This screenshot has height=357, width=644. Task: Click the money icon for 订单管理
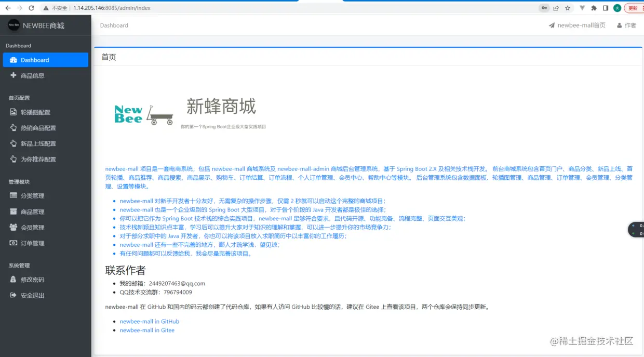(x=14, y=243)
